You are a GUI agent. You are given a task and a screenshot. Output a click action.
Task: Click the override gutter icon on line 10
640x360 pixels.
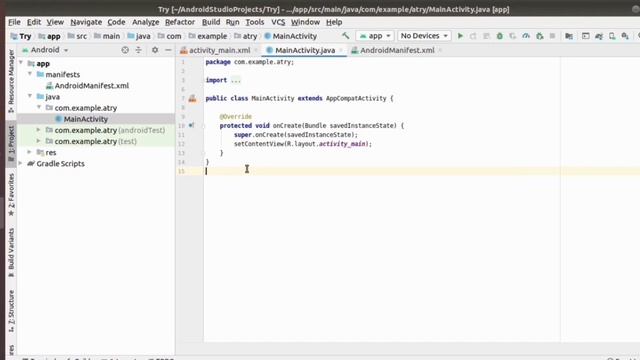tap(191, 125)
